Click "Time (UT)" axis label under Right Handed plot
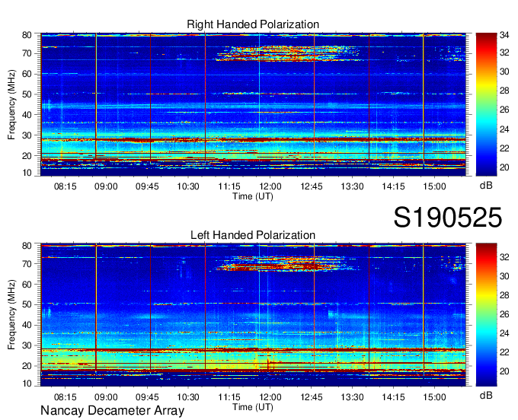This screenshot has height=420, width=518. 253,196
